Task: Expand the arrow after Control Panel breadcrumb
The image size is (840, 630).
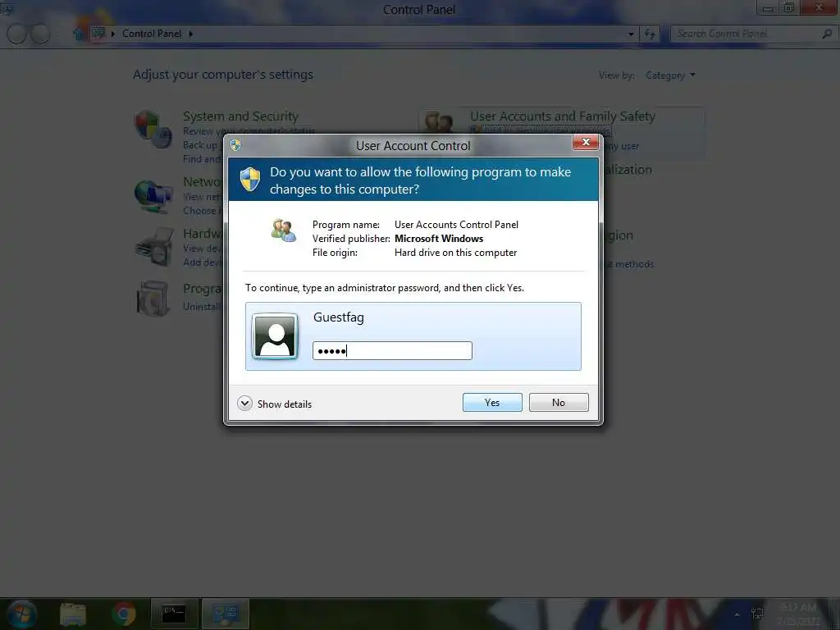Action: pyautogui.click(x=190, y=34)
